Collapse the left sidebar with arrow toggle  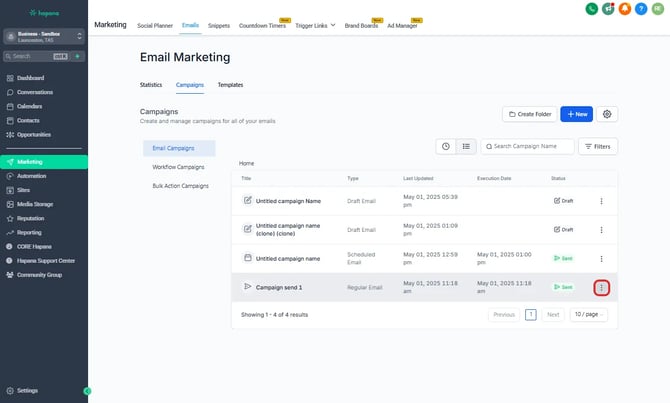coord(87,391)
